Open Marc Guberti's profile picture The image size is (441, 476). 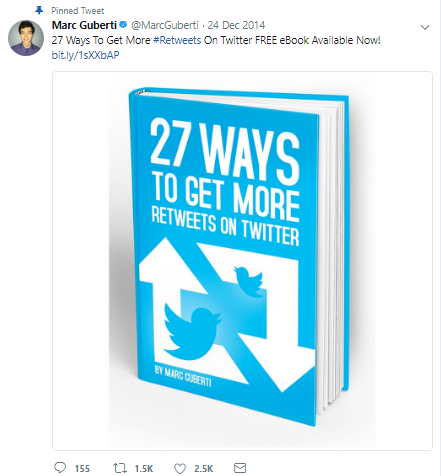pos(26,38)
